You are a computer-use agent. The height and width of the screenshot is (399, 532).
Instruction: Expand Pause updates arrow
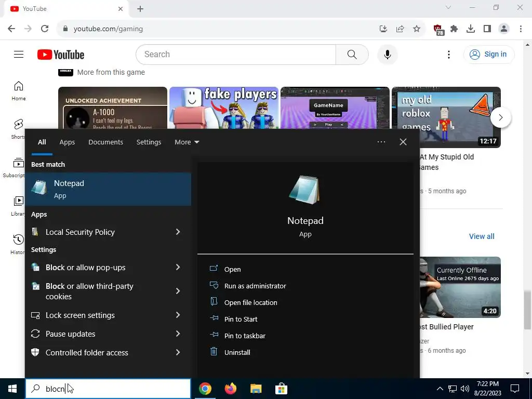(178, 334)
